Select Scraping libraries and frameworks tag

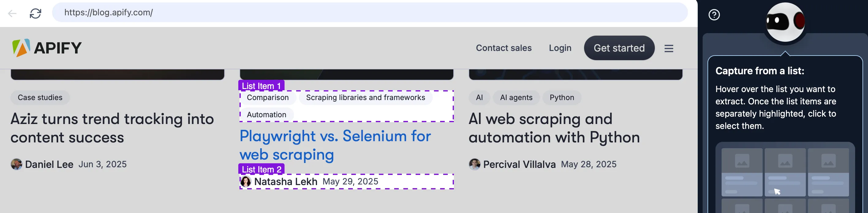[x=365, y=98]
